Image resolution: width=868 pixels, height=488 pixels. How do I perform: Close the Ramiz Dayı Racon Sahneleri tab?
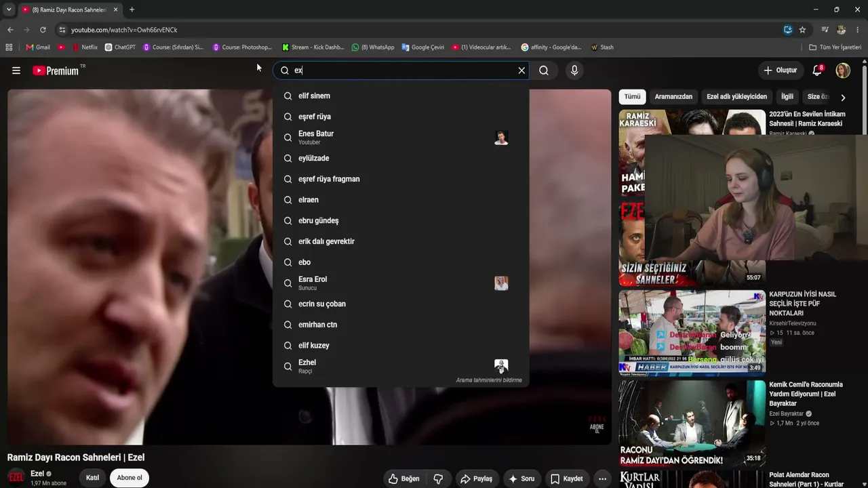click(115, 9)
